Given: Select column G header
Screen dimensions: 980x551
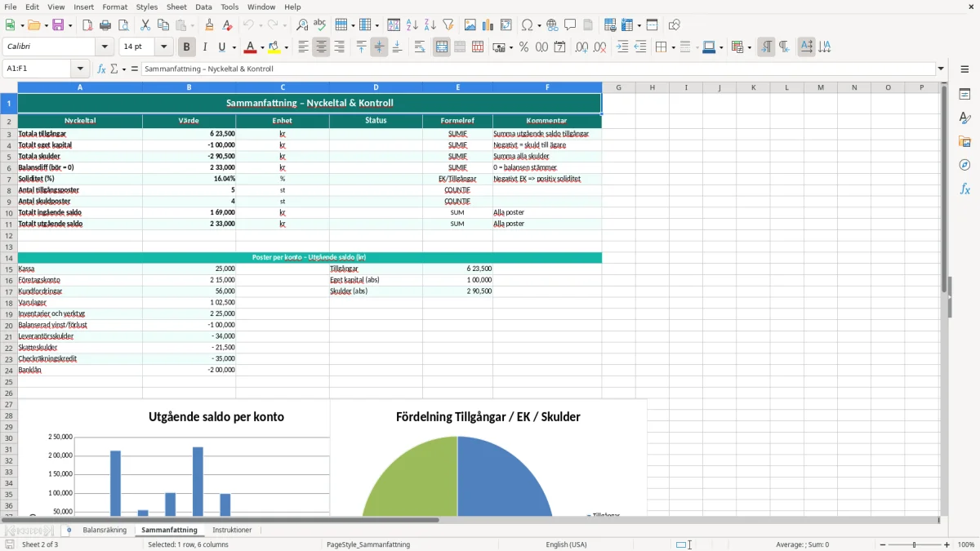Looking at the screenshot, I should pos(619,87).
